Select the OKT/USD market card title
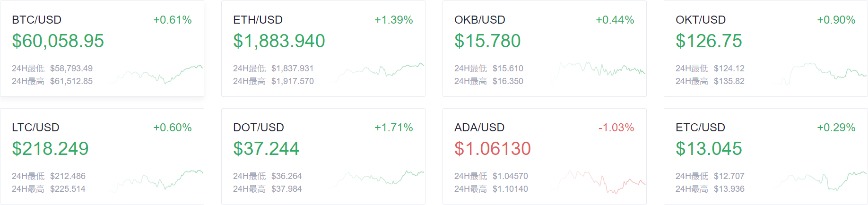This screenshot has height=205, width=868. click(701, 20)
